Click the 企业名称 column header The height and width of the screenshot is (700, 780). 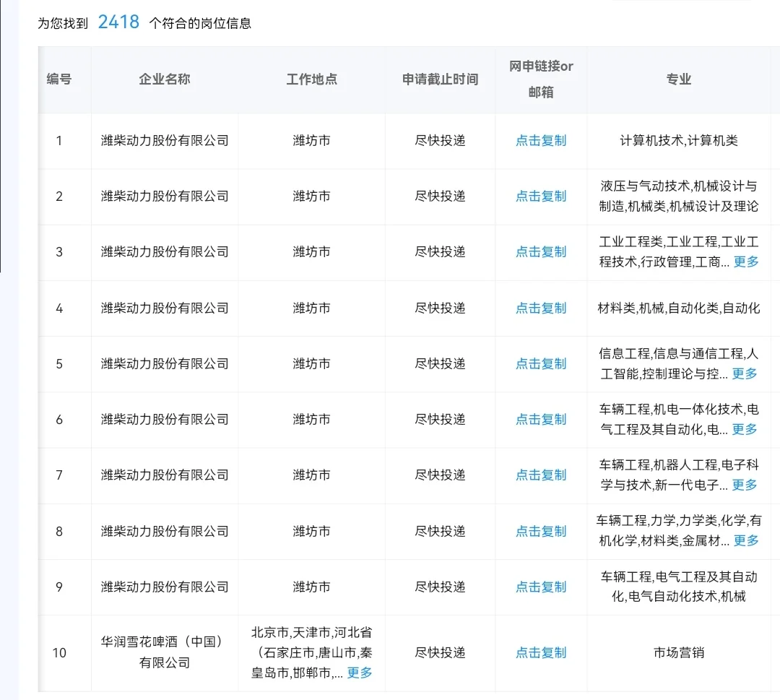(164, 80)
